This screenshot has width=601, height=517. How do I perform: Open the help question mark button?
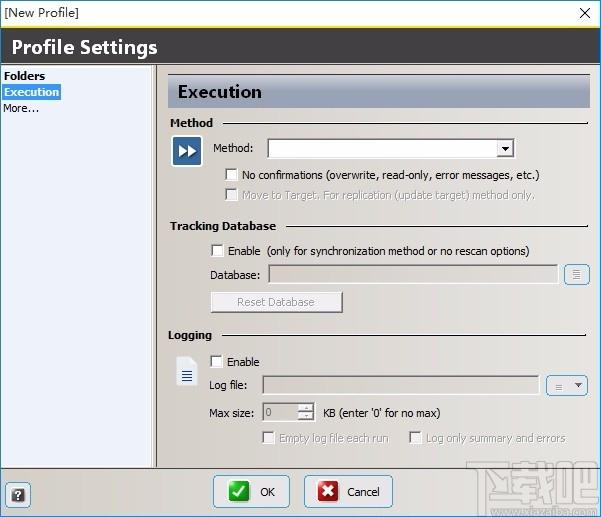pos(18,495)
